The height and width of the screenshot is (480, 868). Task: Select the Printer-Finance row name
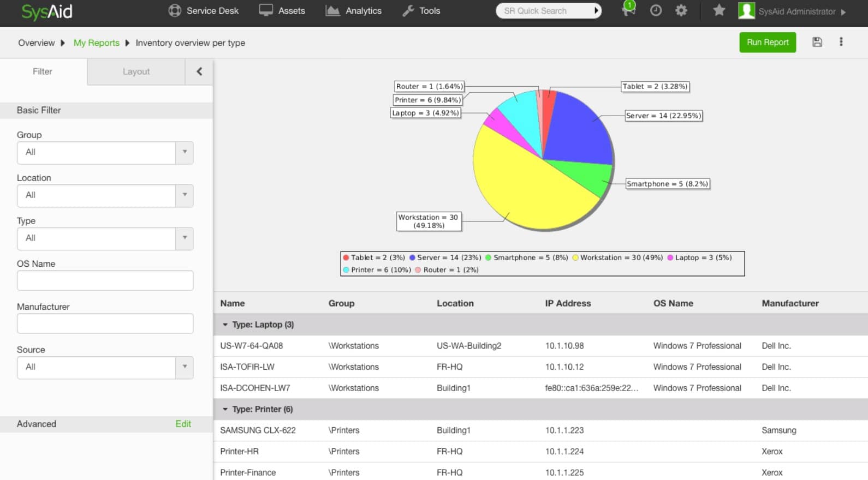248,472
